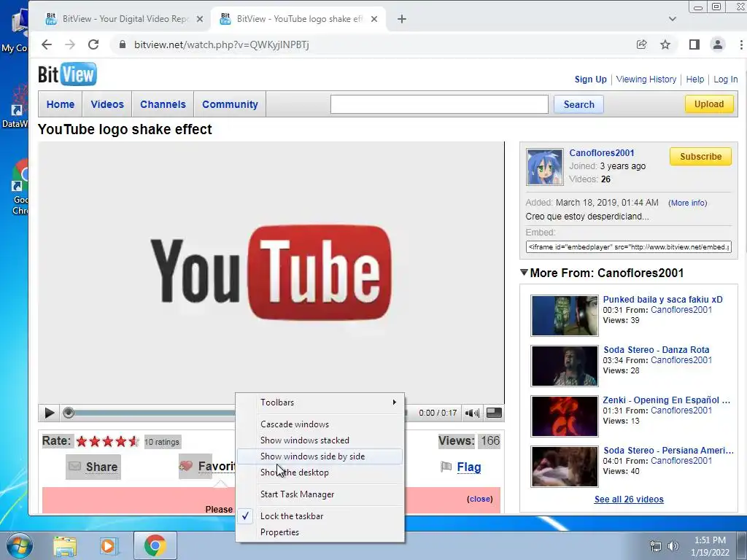
Task: Click the browser forward arrow
Action: click(70, 44)
